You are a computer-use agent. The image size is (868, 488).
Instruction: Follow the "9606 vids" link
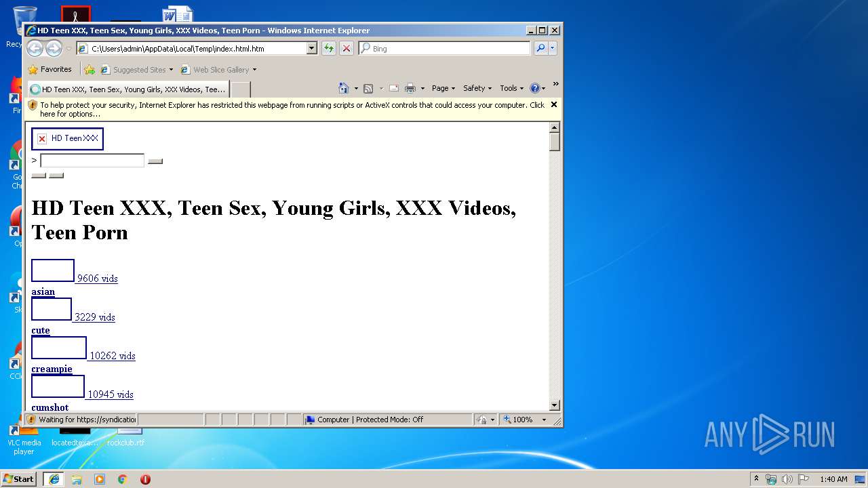click(98, 279)
